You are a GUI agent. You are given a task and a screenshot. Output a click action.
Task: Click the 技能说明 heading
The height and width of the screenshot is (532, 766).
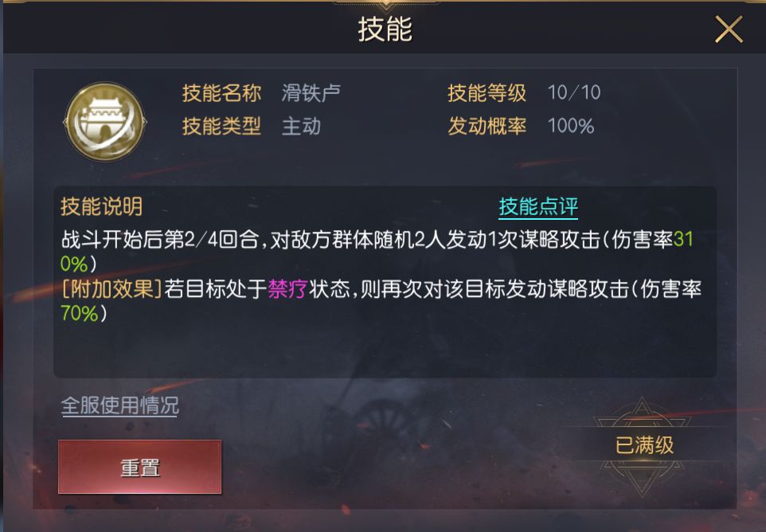[102, 206]
